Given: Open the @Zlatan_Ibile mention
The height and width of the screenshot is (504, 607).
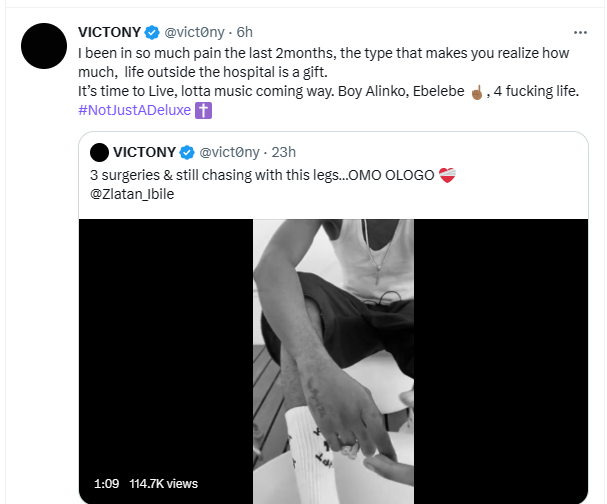Looking at the screenshot, I should click(x=133, y=192).
